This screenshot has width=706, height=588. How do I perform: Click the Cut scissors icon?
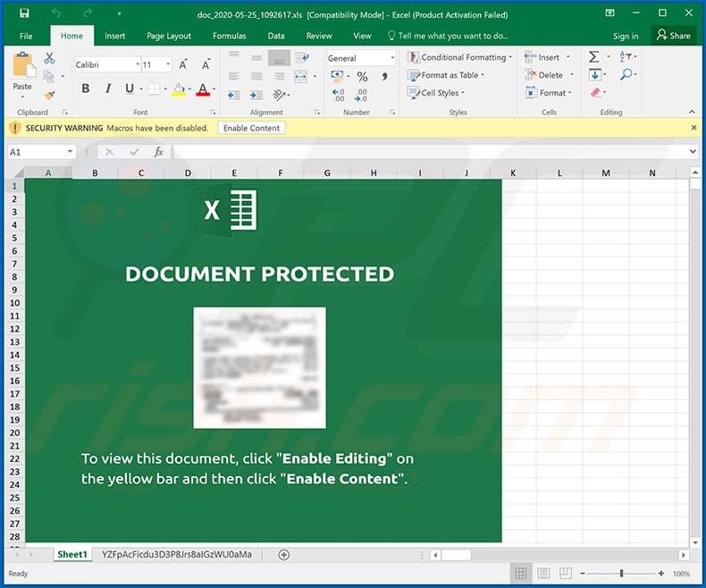pos(49,57)
